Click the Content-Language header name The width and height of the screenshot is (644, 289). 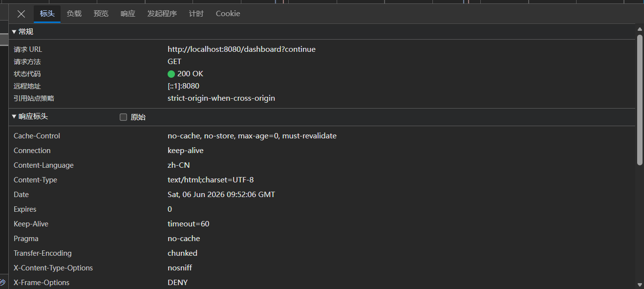43,165
